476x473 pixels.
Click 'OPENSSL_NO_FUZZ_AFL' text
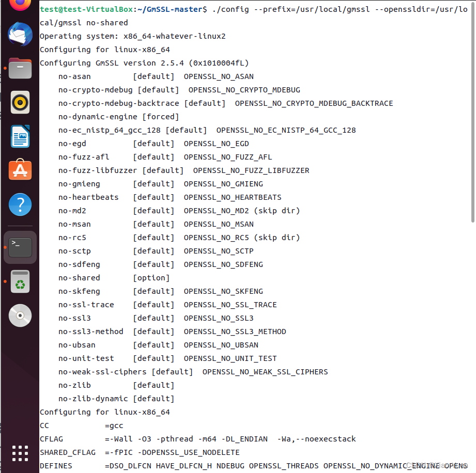coord(228,157)
